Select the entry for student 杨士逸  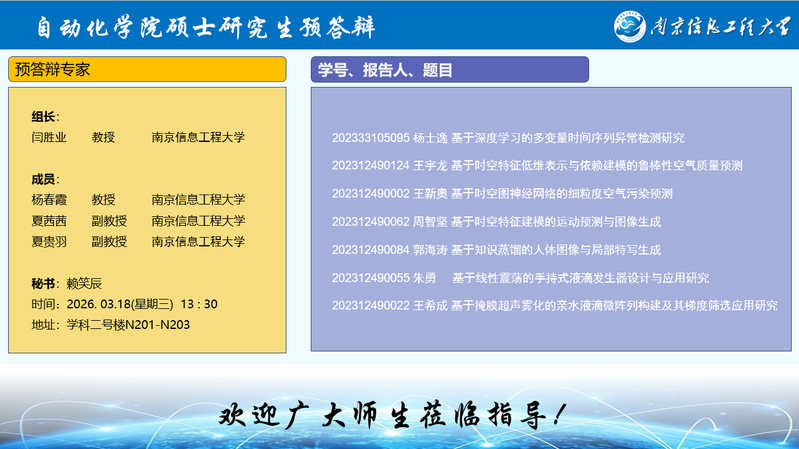[507, 138]
